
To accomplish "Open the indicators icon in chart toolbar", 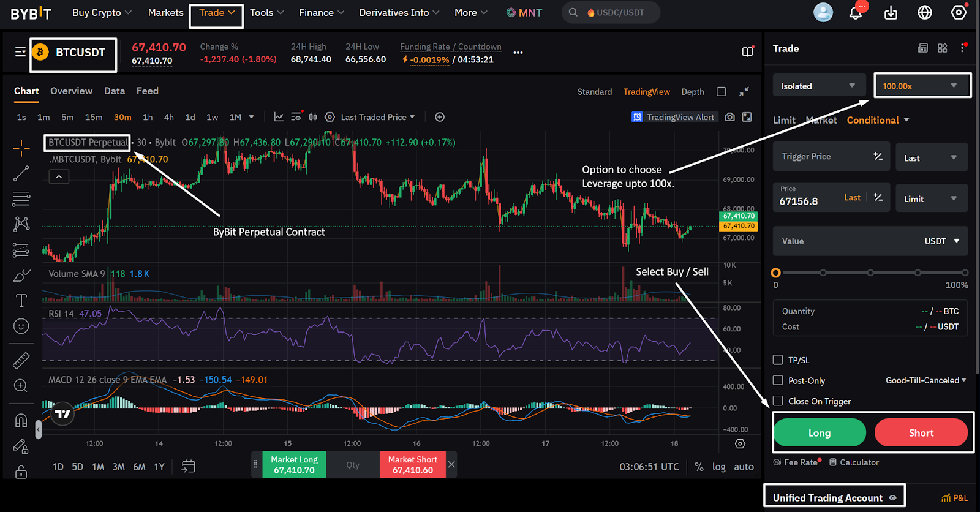I will click(279, 117).
